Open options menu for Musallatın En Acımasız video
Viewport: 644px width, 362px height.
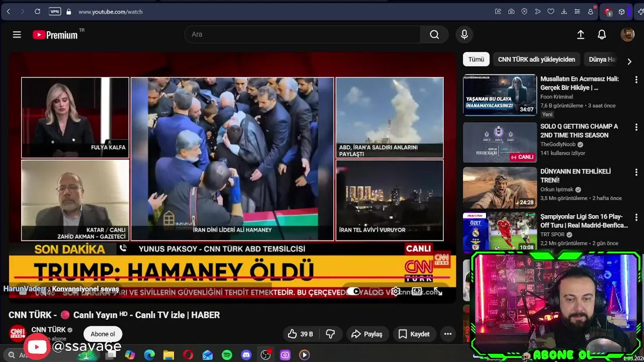point(636,79)
